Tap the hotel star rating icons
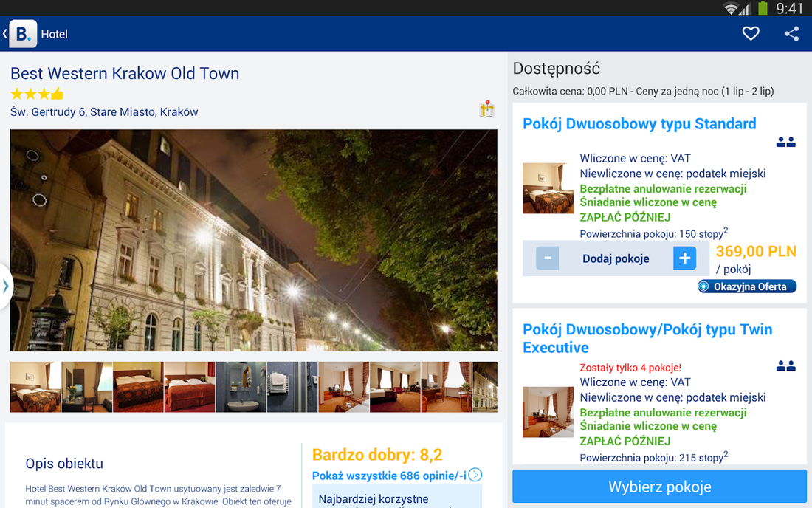 (37, 94)
